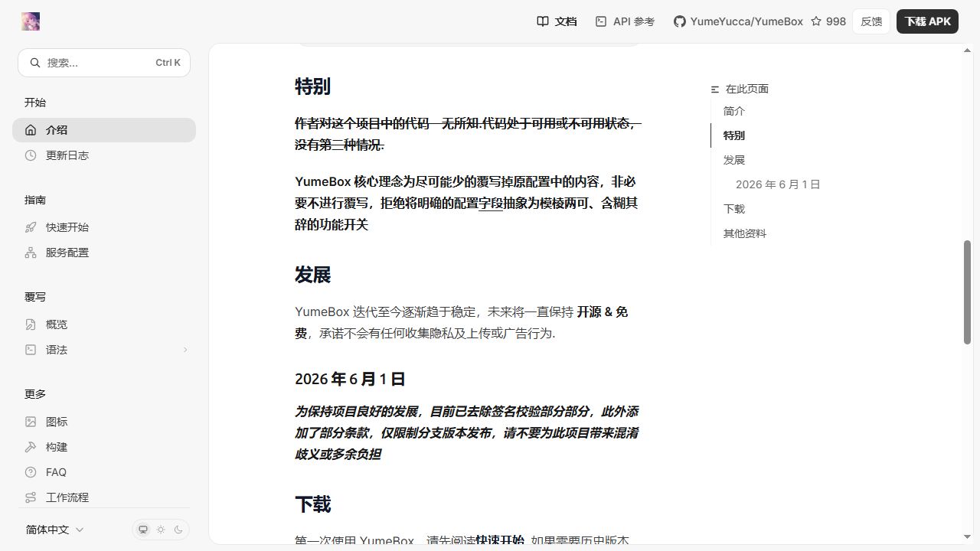The height and width of the screenshot is (551, 980).
Task: Expand the 语法 sidebar section chevron
Action: tap(185, 350)
